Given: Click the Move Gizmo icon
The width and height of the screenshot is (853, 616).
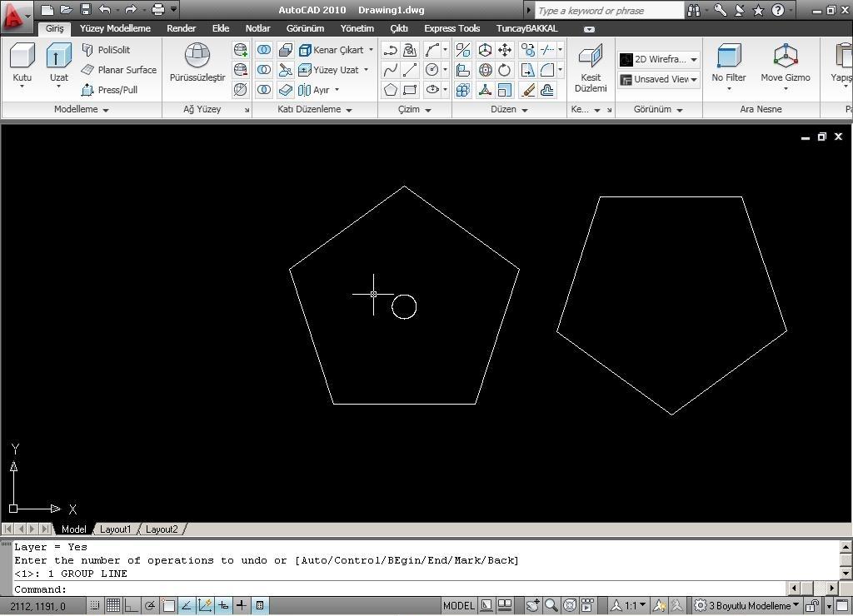Looking at the screenshot, I should (x=785, y=57).
